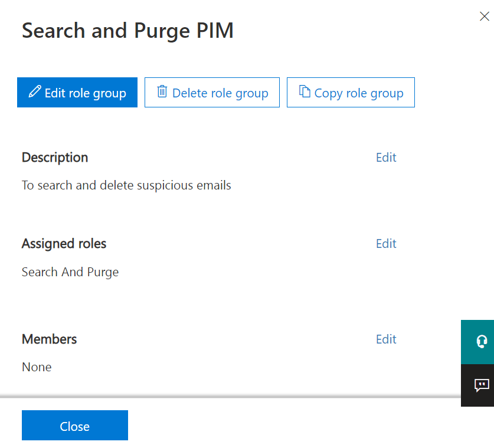The width and height of the screenshot is (494, 448).
Task: Open the headset help support widget
Action: pos(481,342)
